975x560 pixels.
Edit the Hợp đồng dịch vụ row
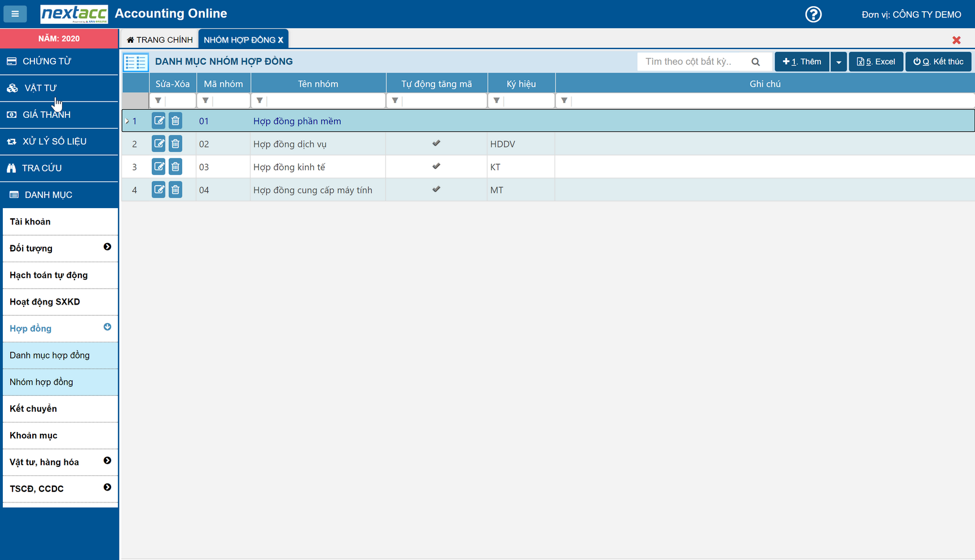[x=159, y=144]
